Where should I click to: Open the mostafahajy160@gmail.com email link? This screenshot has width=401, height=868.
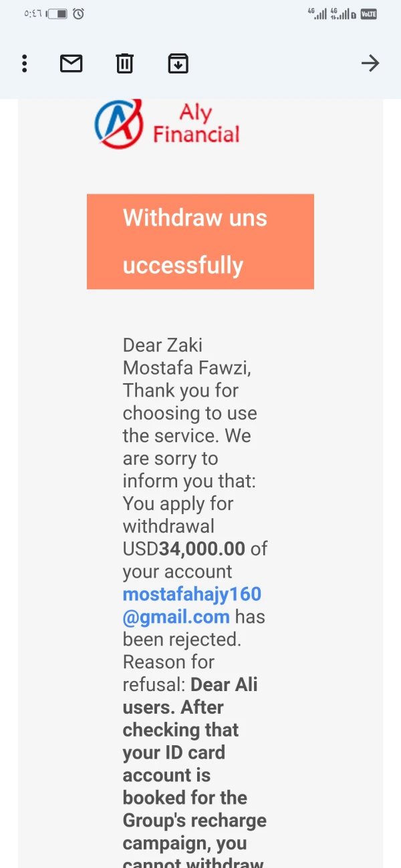192,606
